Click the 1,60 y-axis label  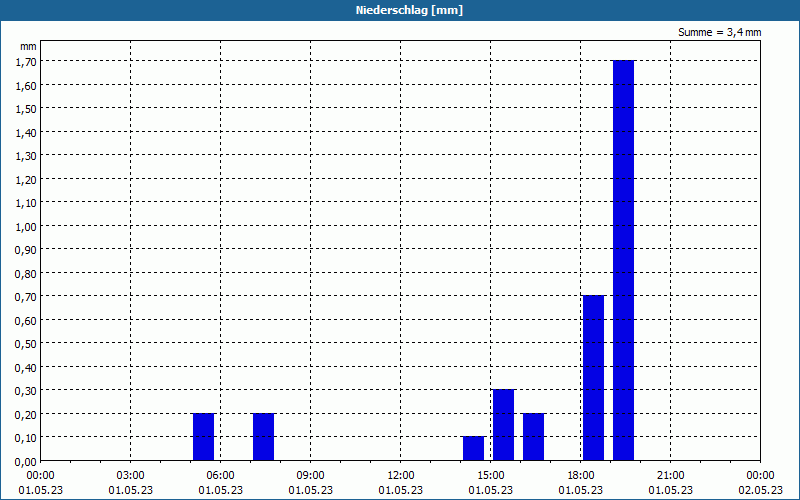[26, 86]
